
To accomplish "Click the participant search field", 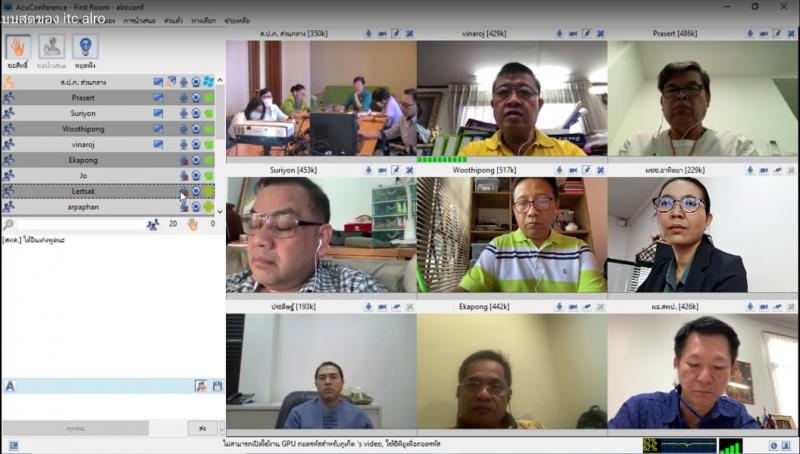I will coord(79,223).
